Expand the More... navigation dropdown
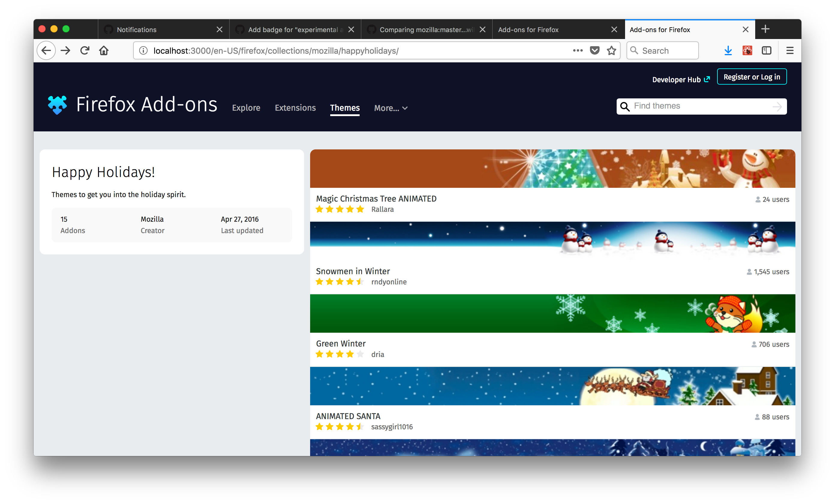This screenshot has height=504, width=835. (x=391, y=108)
